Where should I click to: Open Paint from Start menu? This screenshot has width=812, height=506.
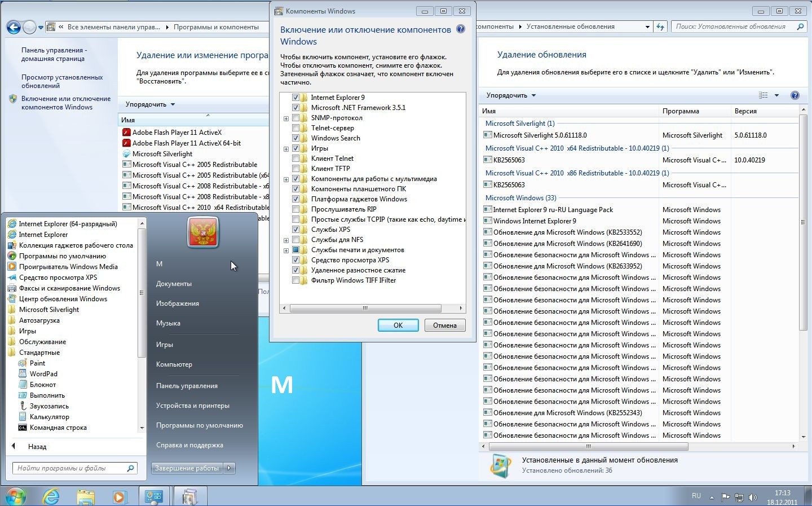coord(38,363)
